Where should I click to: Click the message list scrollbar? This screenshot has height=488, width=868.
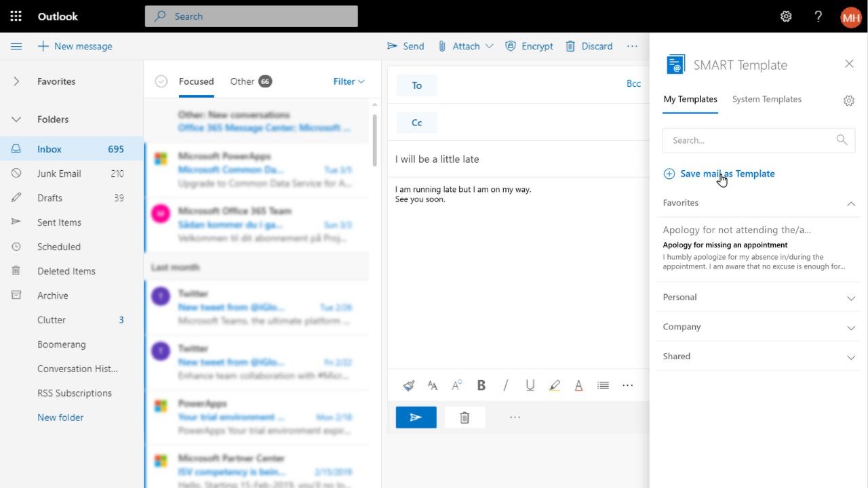coord(374,139)
